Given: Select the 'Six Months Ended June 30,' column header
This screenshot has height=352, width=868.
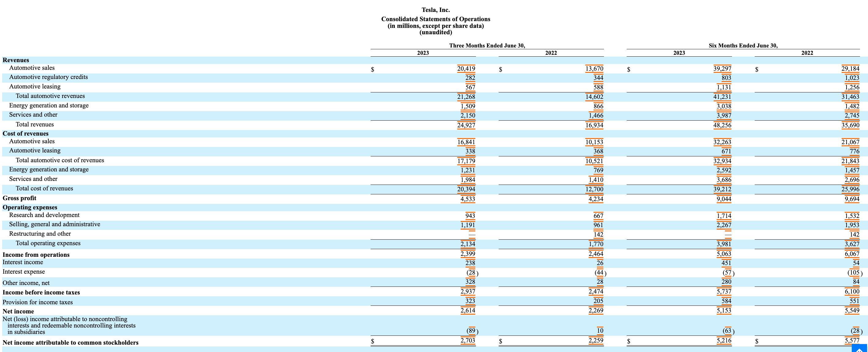Looking at the screenshot, I should [743, 46].
